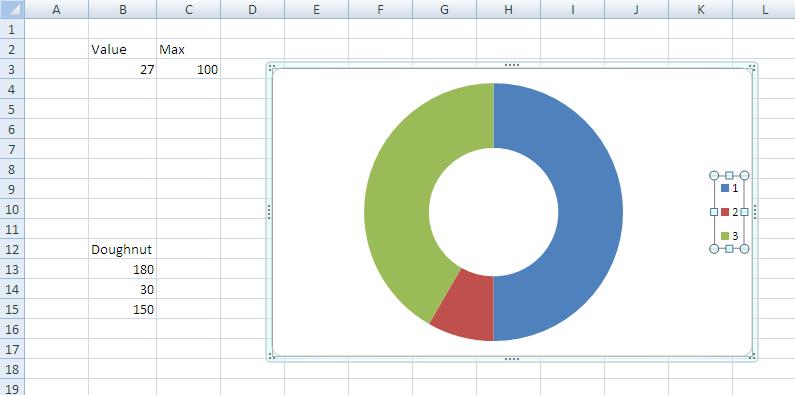This screenshot has width=795, height=395.
Task: Click chart frame bottom-right corner grip
Action: (x=753, y=357)
